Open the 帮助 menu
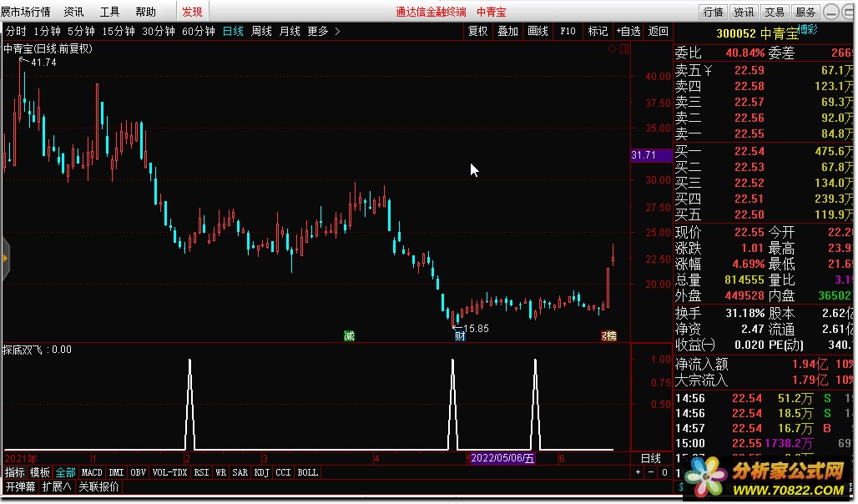858x504 pixels. (x=145, y=12)
